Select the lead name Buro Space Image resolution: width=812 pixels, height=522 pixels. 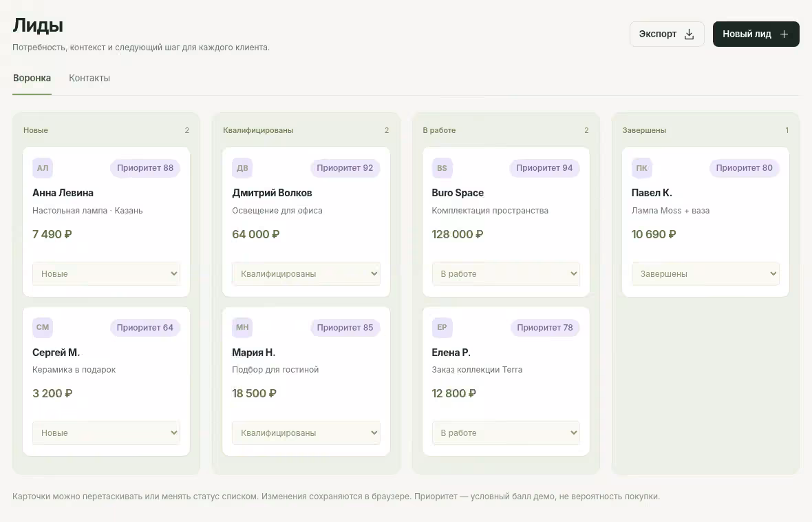pos(458,193)
